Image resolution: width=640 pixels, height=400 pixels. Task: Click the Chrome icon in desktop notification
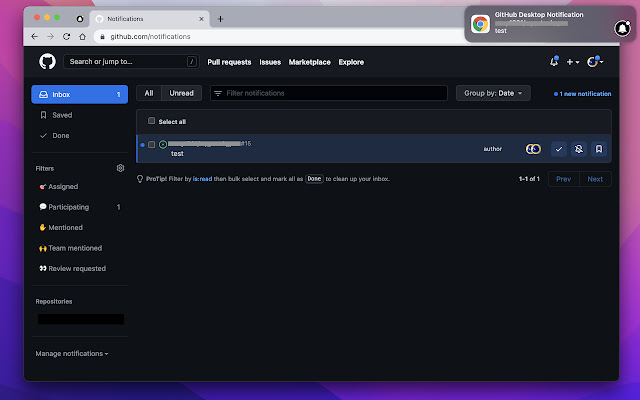point(480,24)
